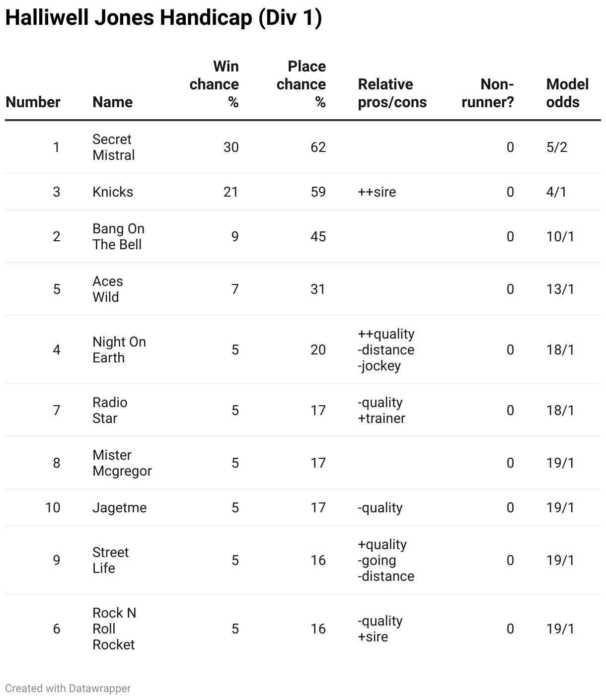Click Mister Mcgregor name cell
The image size is (606, 700).
pyautogui.click(x=122, y=463)
